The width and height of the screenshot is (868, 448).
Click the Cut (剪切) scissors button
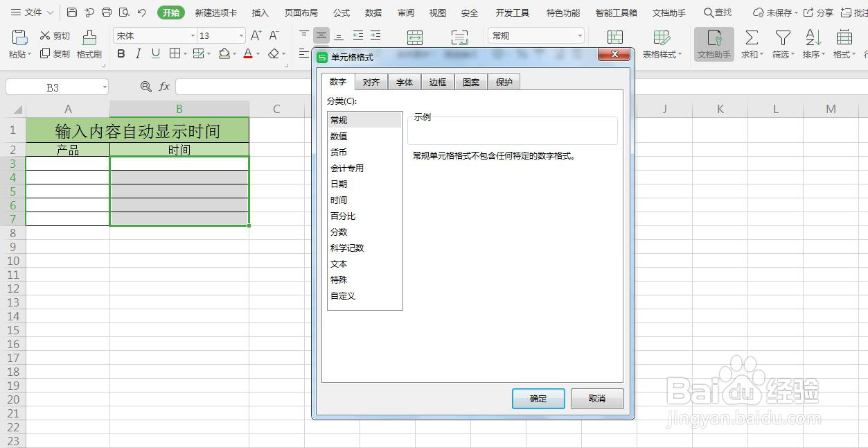(55, 35)
